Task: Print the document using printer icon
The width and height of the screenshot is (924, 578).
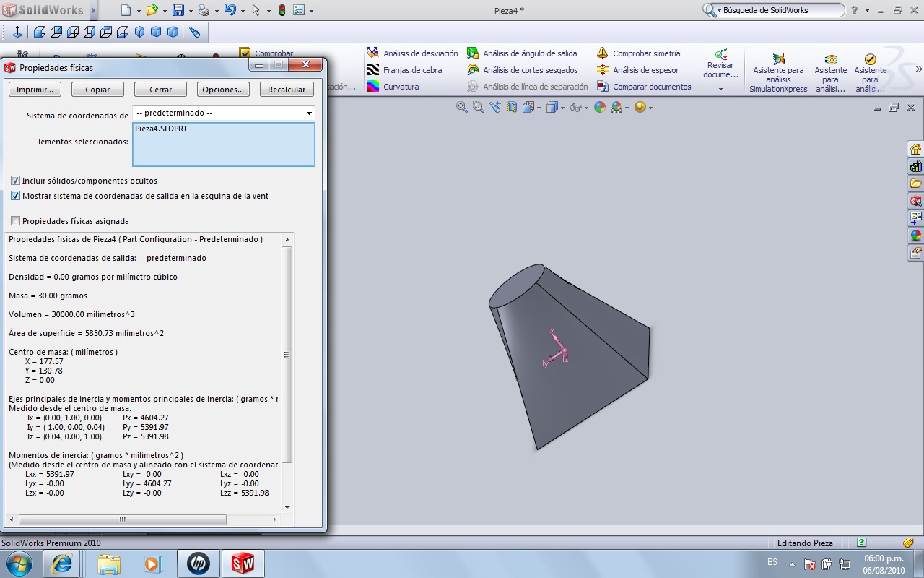Action: [x=204, y=10]
